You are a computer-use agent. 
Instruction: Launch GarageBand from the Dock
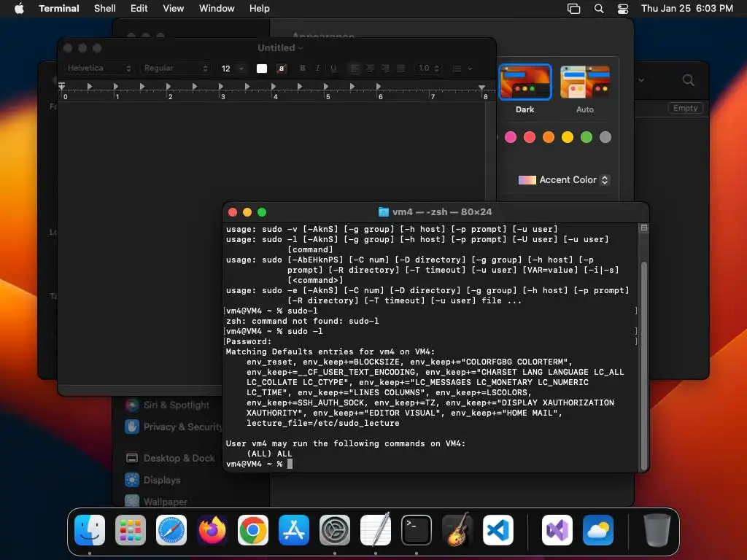[x=457, y=530]
